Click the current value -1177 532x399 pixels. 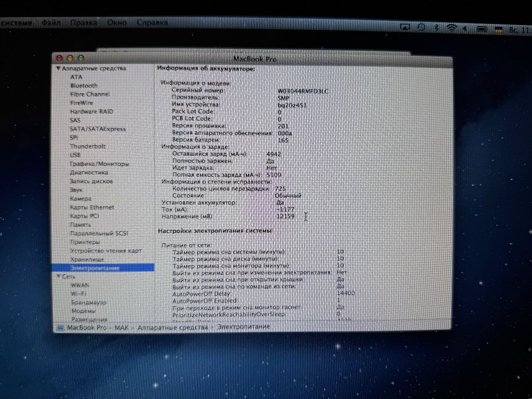tap(285, 209)
